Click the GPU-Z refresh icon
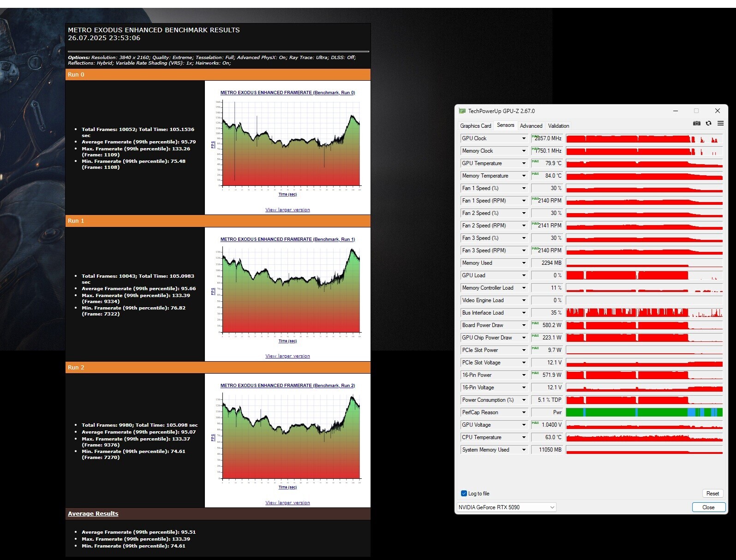Viewport: 736px width, 560px height. pyautogui.click(x=709, y=124)
